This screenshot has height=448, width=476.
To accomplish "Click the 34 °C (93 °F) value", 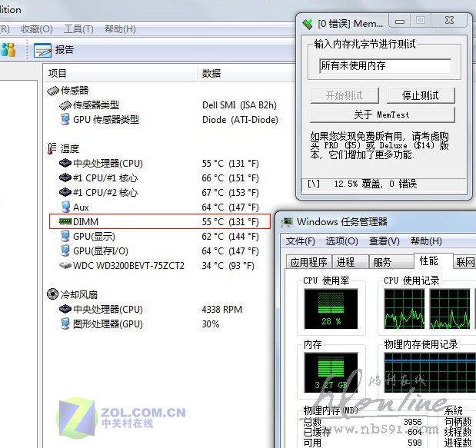I will (228, 266).
